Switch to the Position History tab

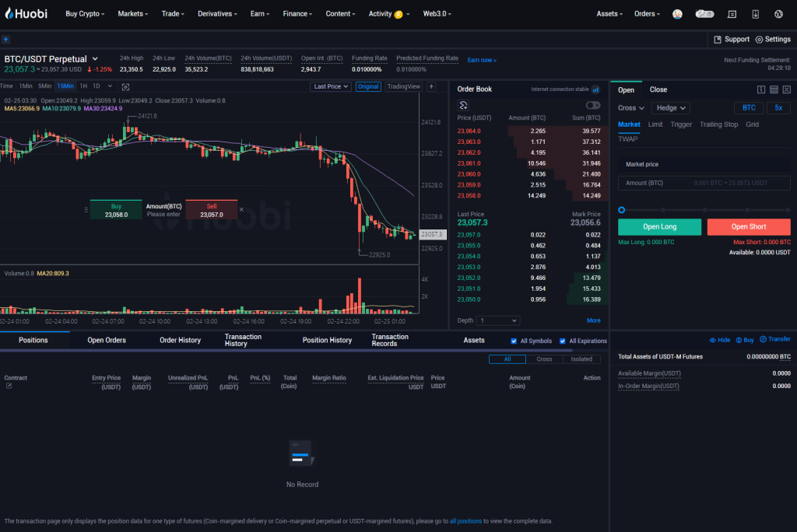[x=327, y=340]
